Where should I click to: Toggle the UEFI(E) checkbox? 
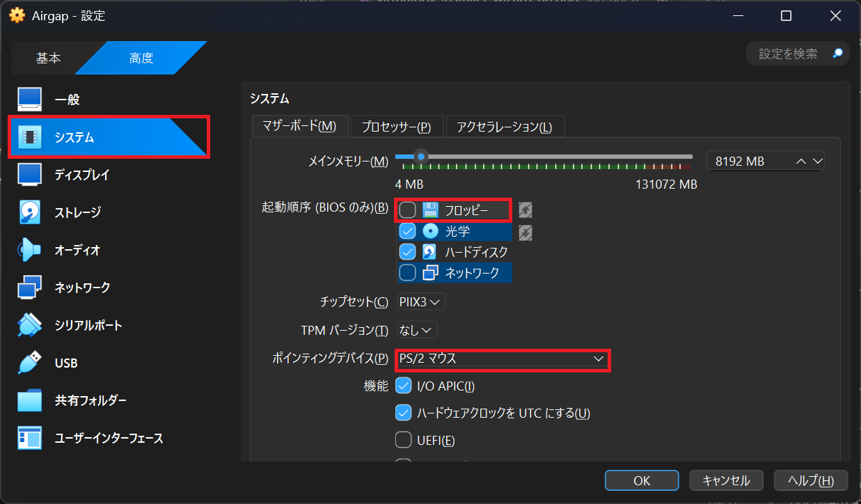pos(404,440)
